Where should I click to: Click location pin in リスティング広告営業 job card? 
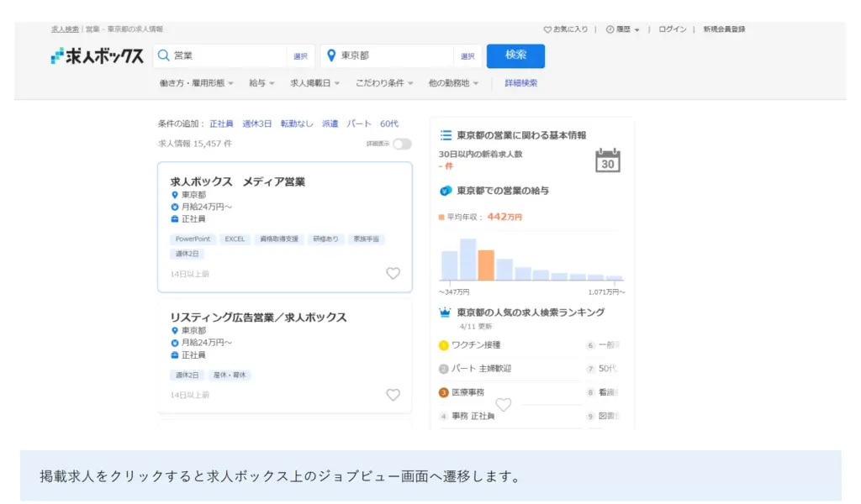(175, 331)
